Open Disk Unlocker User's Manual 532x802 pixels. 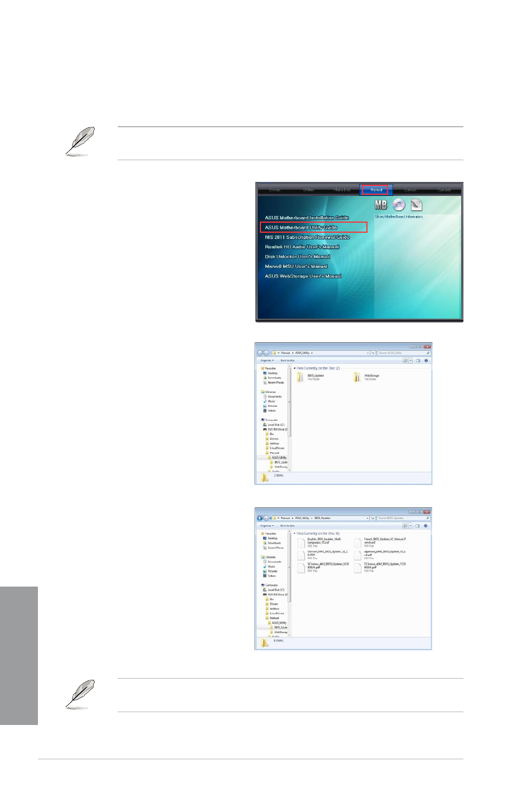tap(297, 257)
